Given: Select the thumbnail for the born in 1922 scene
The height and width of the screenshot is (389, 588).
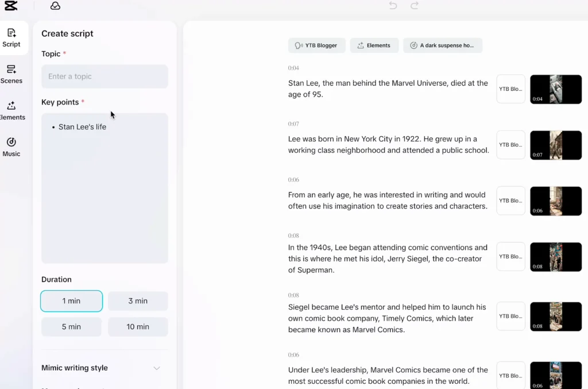Looking at the screenshot, I should 556,145.
